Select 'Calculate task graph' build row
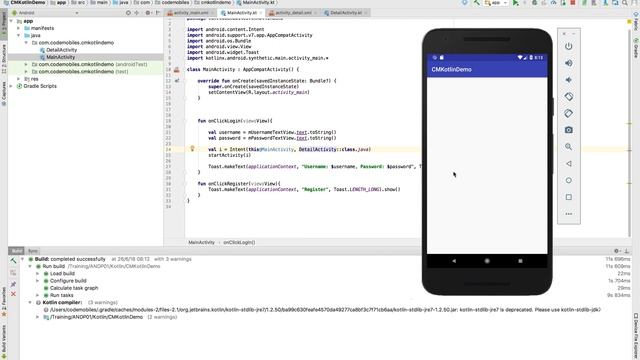Screen dimensions: 640x360 [x=74, y=288]
